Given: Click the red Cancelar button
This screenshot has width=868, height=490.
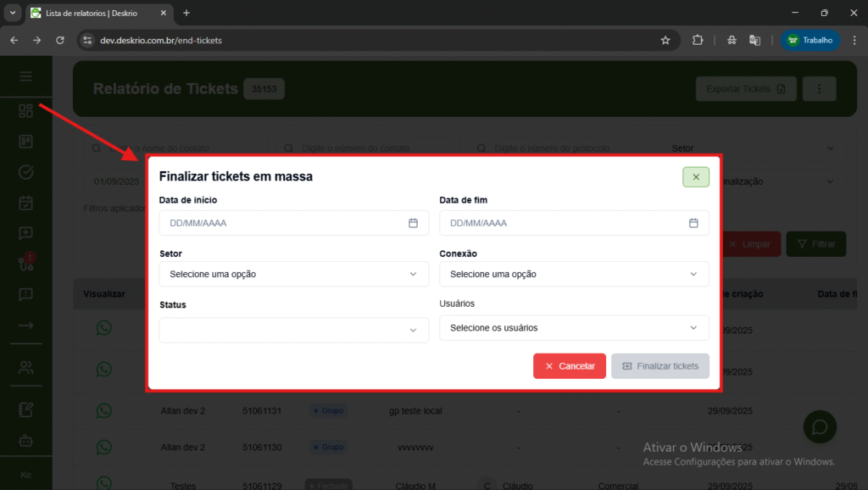Looking at the screenshot, I should tap(569, 366).
